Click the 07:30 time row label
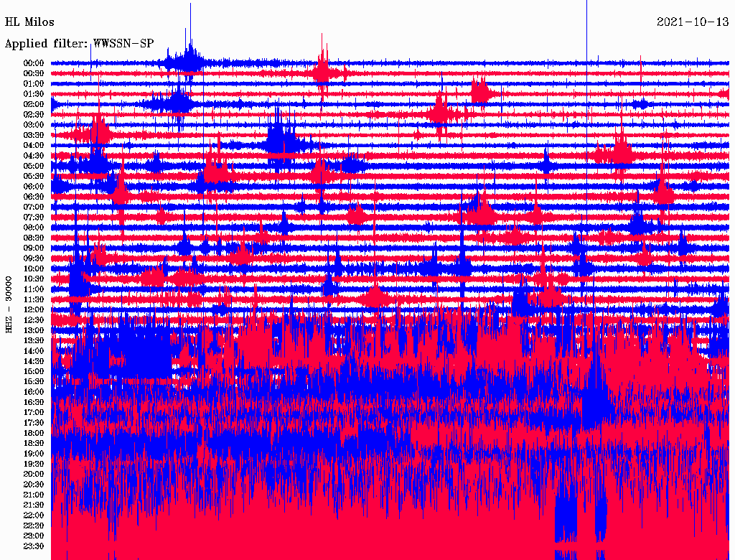Screen dimensions: 735x560 (x=34, y=217)
